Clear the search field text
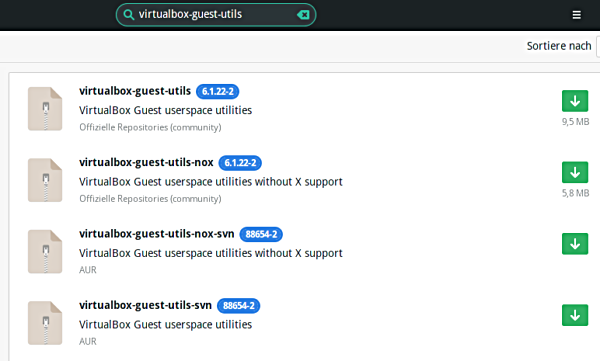The width and height of the screenshot is (600, 361). coord(303,15)
